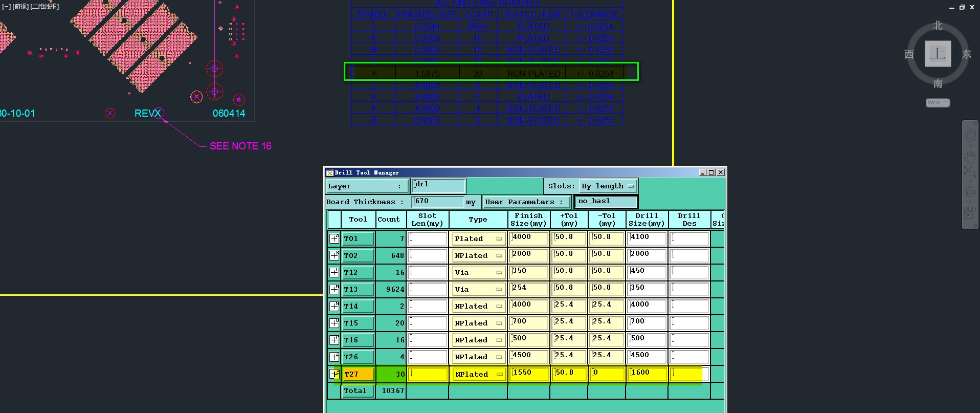
Task: Click the SEE NOTE 16 annotation text
Action: 240,146
